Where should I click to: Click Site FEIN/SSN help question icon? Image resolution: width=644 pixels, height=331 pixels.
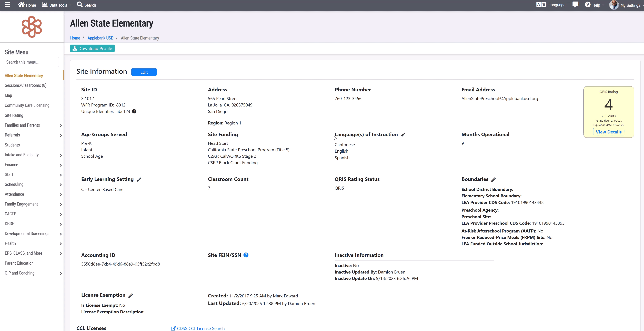[x=246, y=255]
